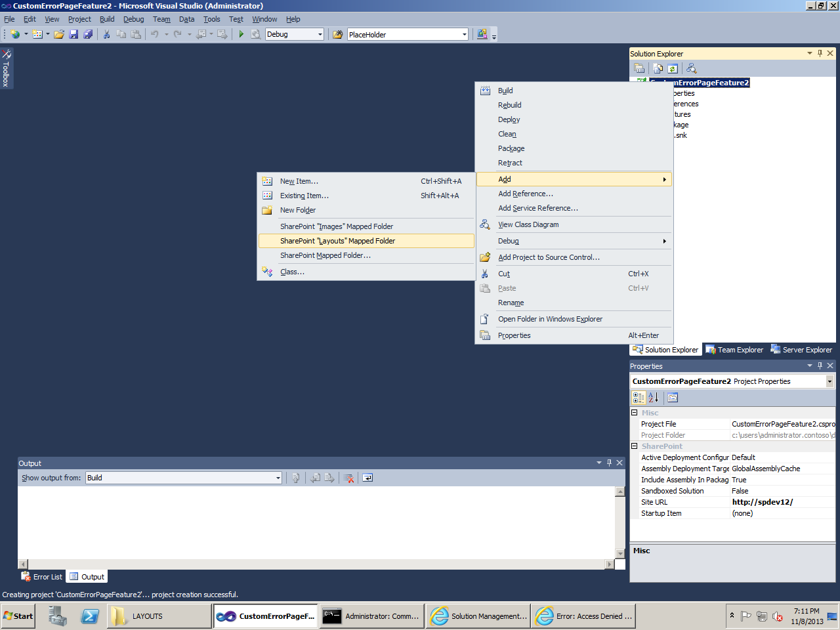
Task: Click the Property Pages icon in Properties panel
Action: [x=673, y=397]
